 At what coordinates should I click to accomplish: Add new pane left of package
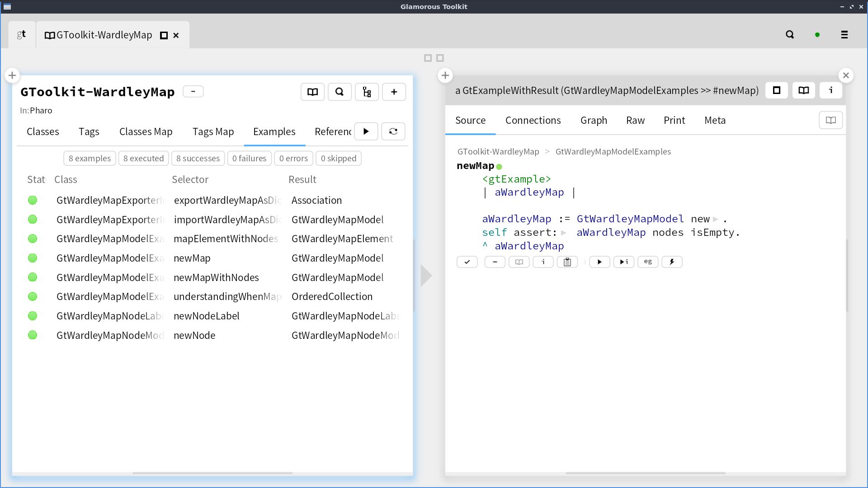point(12,75)
